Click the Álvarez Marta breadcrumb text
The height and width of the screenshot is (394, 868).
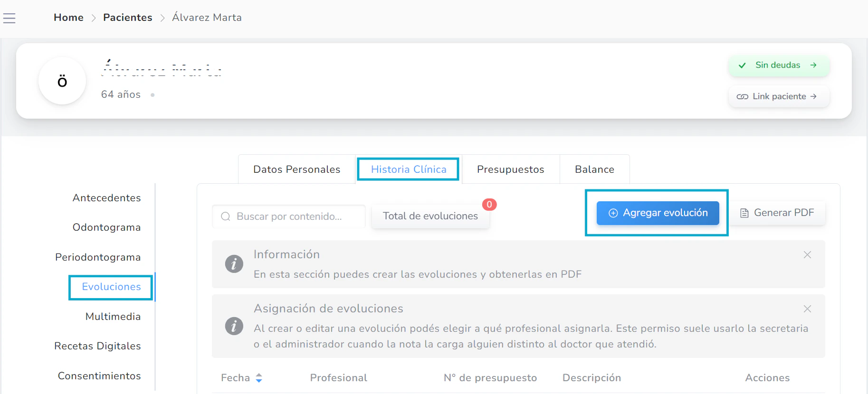(207, 18)
